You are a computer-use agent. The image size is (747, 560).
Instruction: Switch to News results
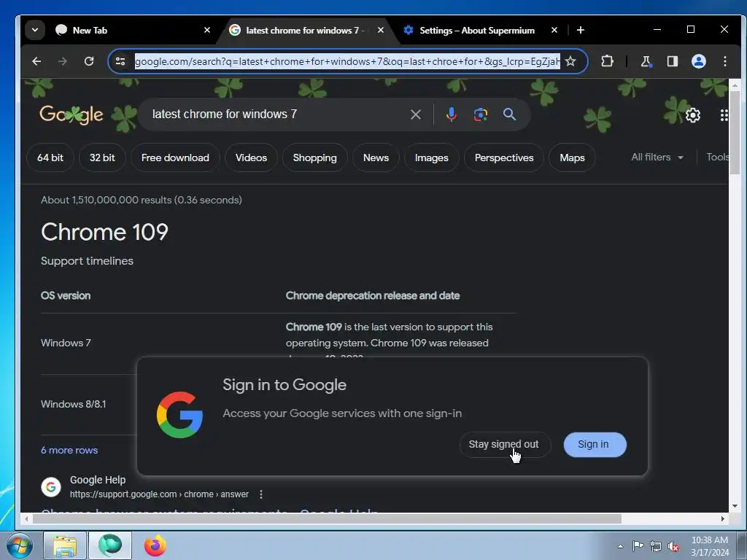(x=376, y=157)
